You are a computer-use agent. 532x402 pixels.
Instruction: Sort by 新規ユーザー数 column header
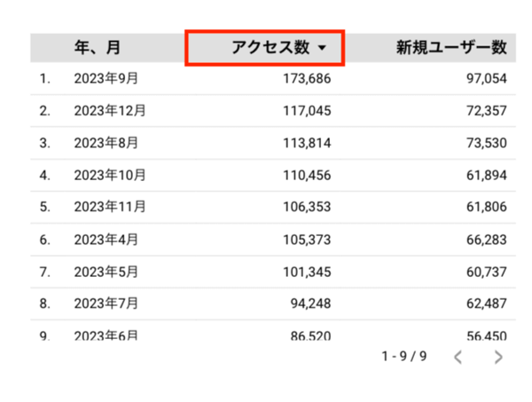coord(451,48)
